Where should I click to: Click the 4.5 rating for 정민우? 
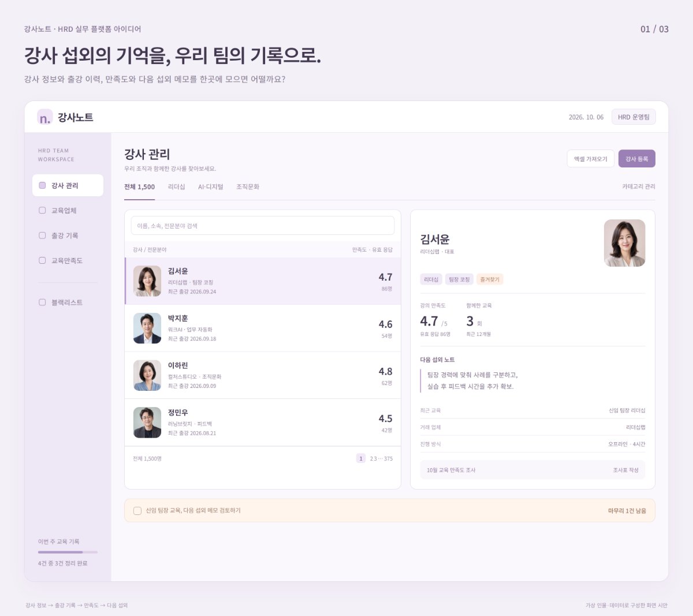tap(385, 419)
